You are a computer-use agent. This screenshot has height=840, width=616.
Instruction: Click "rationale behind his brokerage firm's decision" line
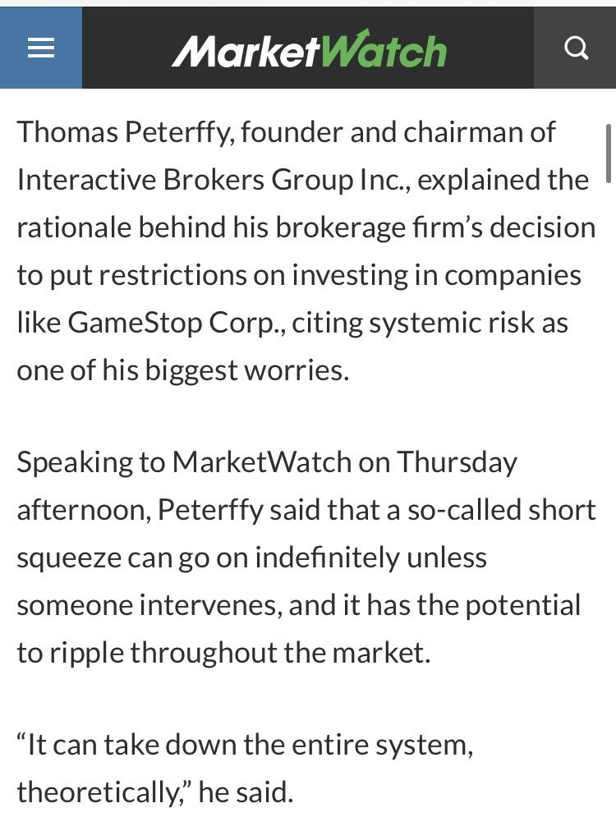[x=306, y=227]
